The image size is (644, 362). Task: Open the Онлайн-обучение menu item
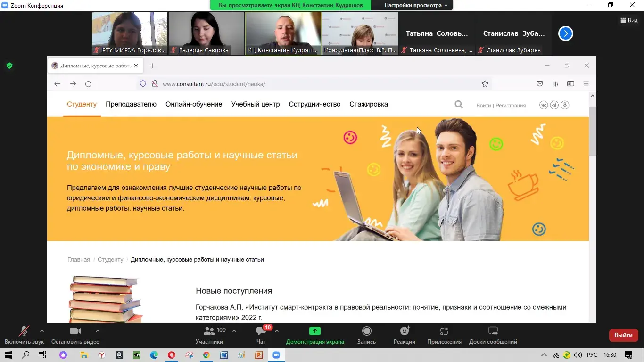tap(194, 104)
